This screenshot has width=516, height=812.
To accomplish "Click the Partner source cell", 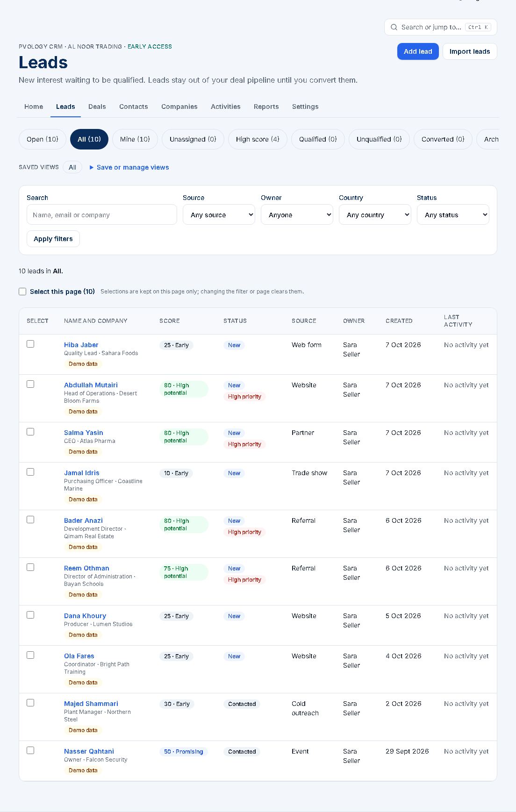I will (x=303, y=433).
